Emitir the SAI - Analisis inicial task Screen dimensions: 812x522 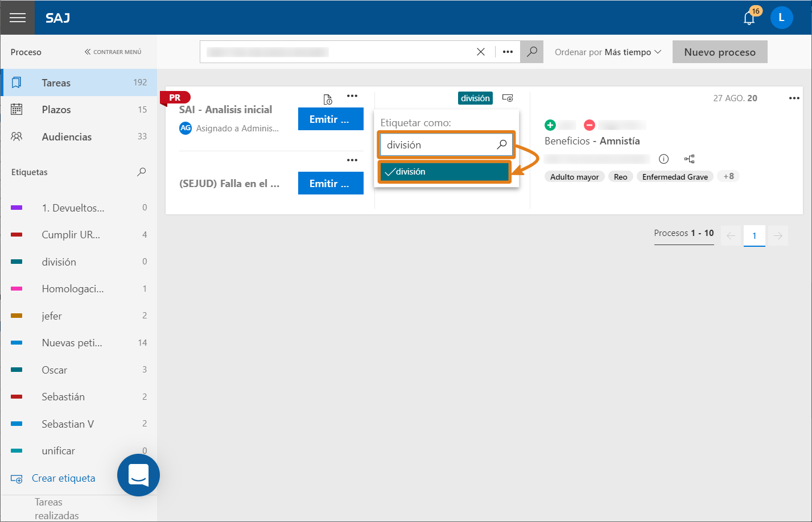tap(331, 119)
